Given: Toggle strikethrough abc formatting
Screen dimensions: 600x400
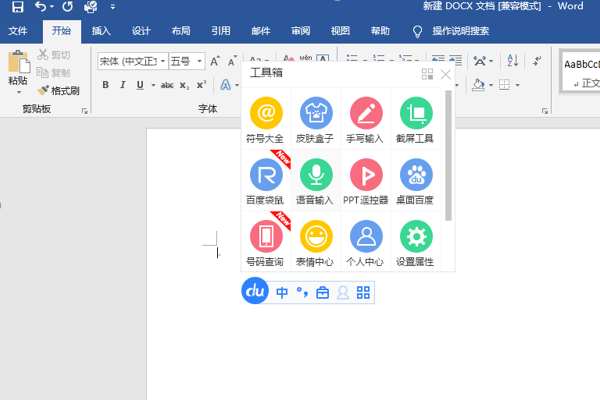Looking at the screenshot, I should click(x=167, y=85).
